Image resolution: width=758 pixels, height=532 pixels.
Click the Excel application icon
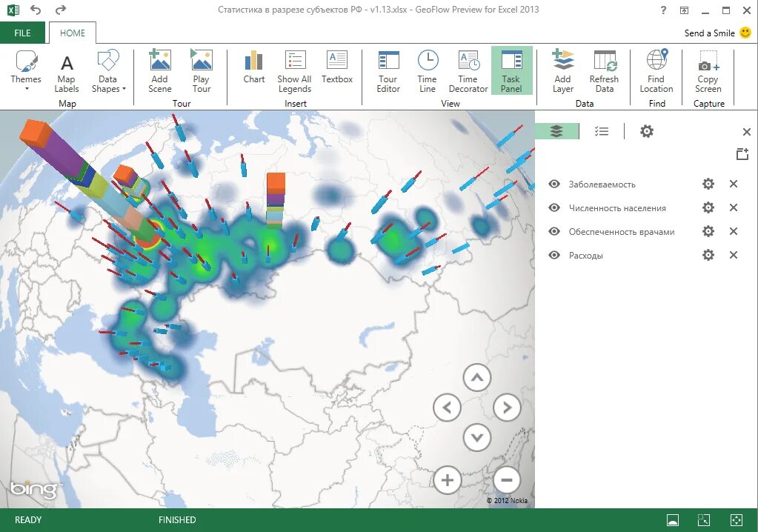[x=13, y=10]
